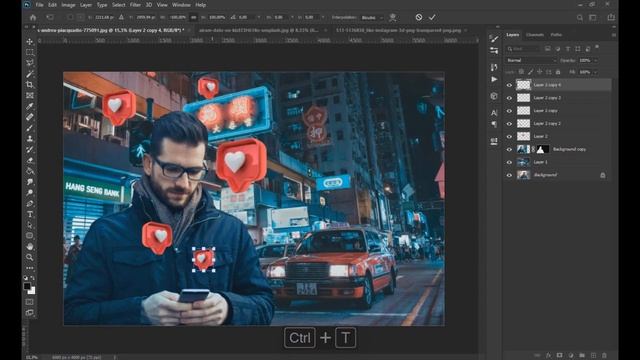Select the Horizontal Type tool

(30, 214)
